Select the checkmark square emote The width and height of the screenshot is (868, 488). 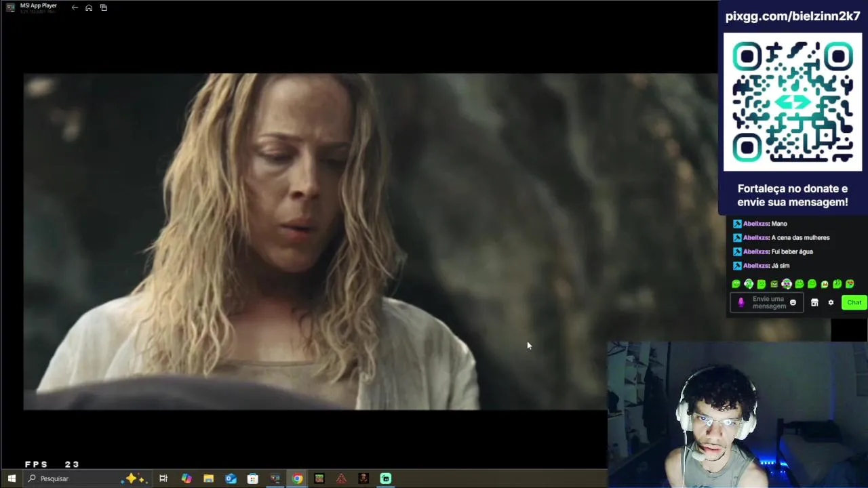click(x=774, y=284)
